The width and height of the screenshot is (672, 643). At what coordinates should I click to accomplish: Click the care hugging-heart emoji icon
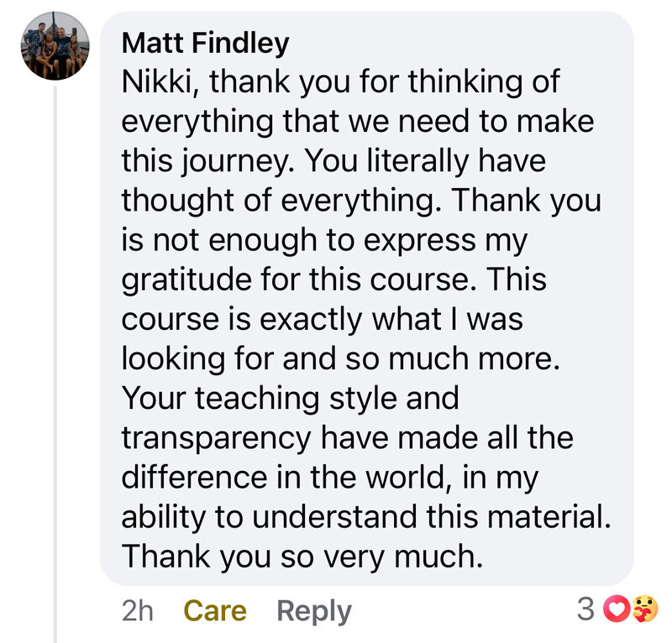(x=644, y=609)
